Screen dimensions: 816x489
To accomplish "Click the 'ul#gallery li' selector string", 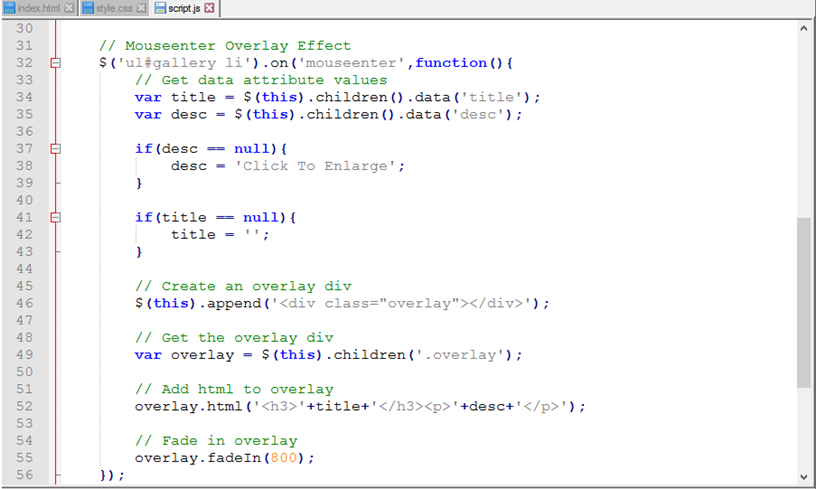I will tap(184, 63).
